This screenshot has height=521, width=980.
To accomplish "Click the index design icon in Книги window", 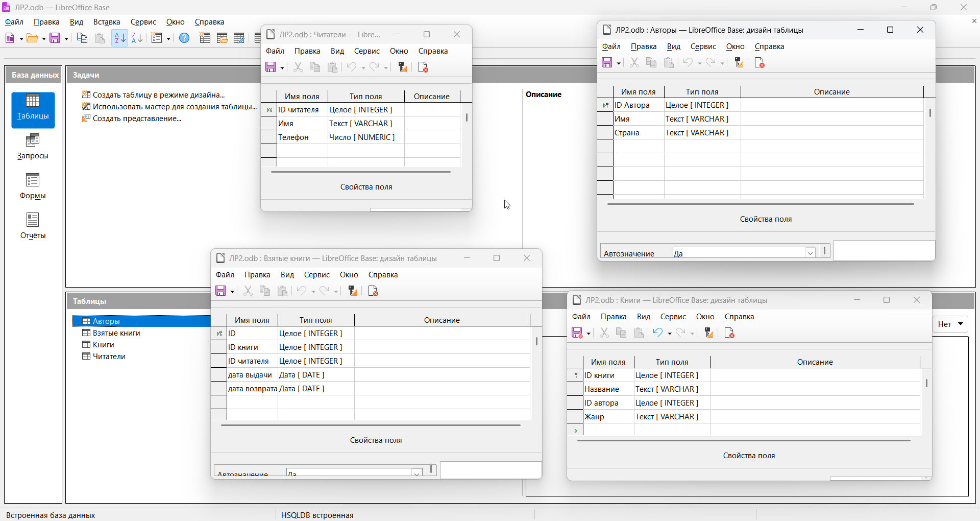I will [x=709, y=333].
